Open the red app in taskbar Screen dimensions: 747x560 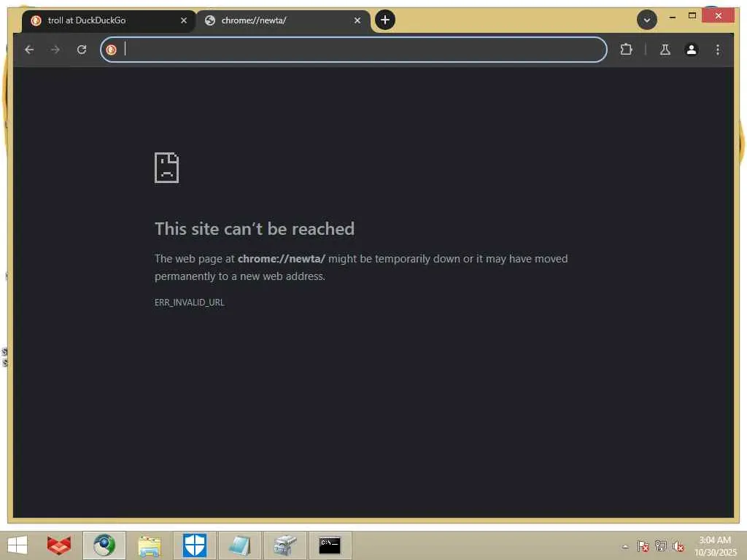(59, 545)
